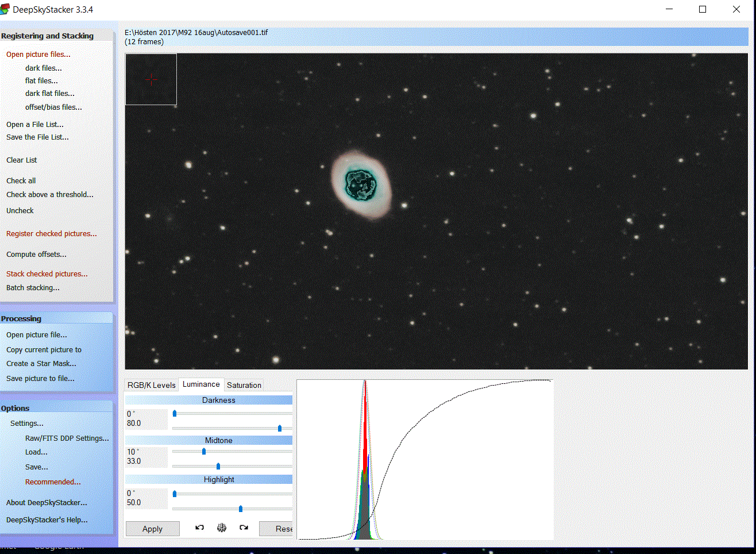Screen dimensions: 756x554
Task: Click the Midtone upper slider handle
Action: [204, 452]
